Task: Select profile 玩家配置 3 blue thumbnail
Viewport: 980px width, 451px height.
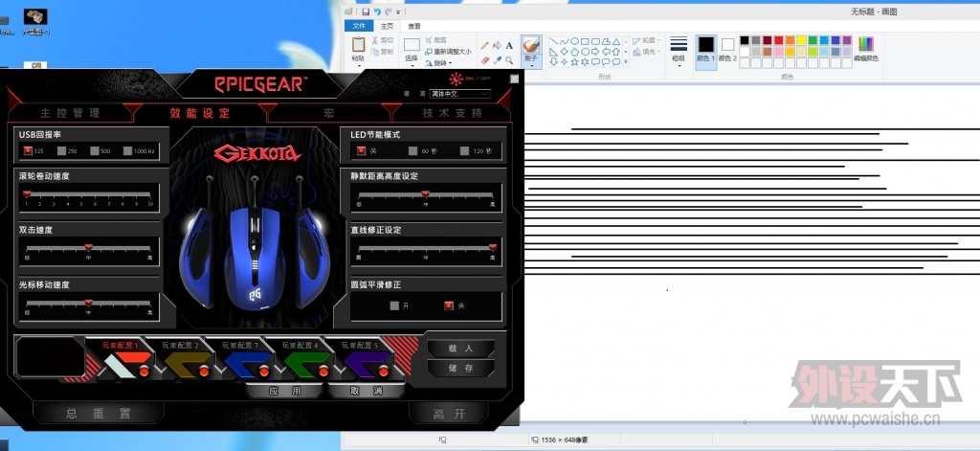Action: tap(248, 364)
